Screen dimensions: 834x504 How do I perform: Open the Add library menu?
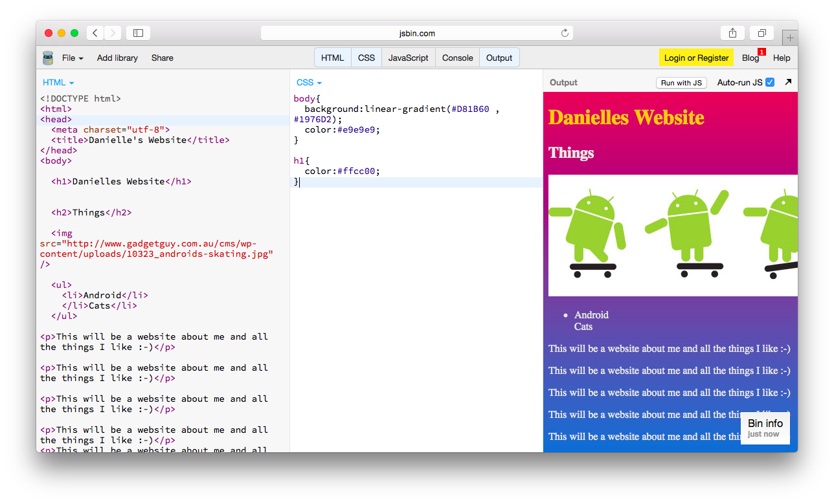coord(117,58)
